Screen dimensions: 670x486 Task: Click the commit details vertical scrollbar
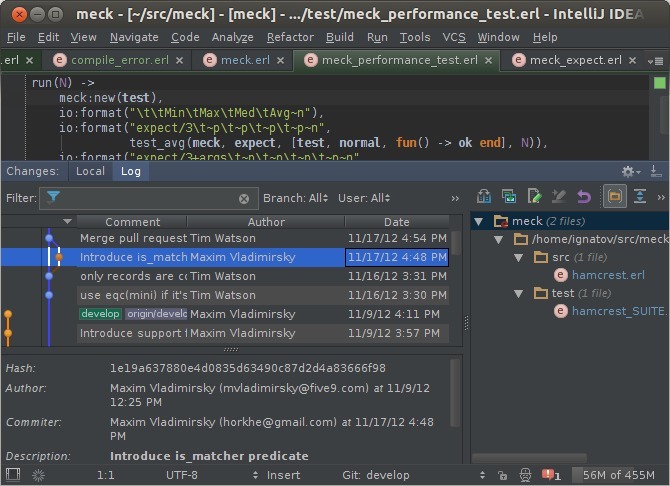[455, 393]
